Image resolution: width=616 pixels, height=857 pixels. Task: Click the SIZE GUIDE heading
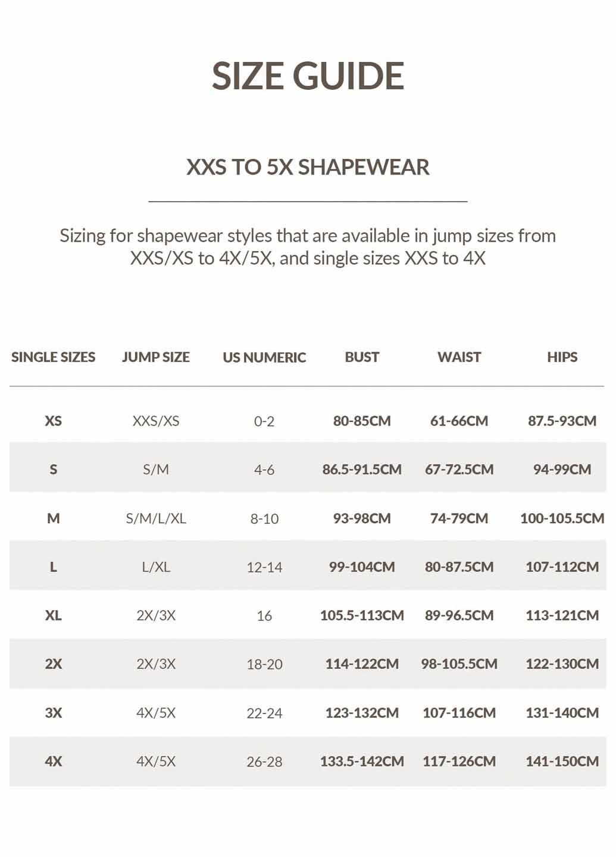[308, 76]
